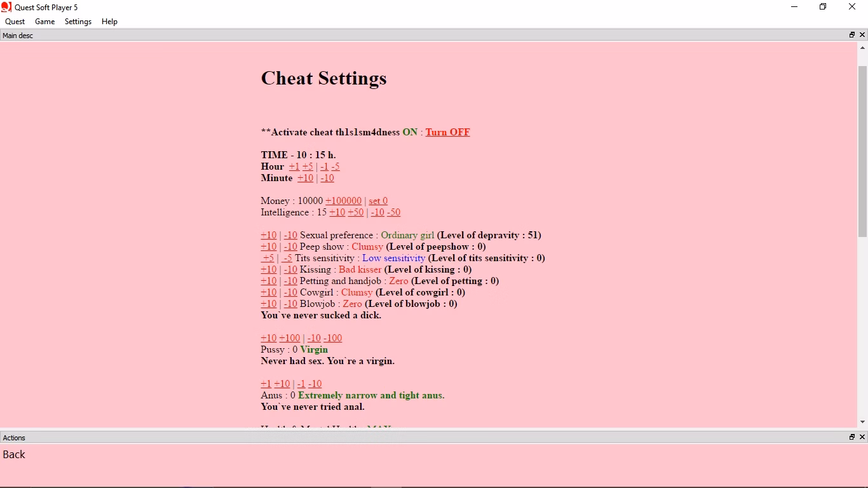The image size is (868, 488).
Task: Increase Intelligence by 10
Action: point(337,212)
